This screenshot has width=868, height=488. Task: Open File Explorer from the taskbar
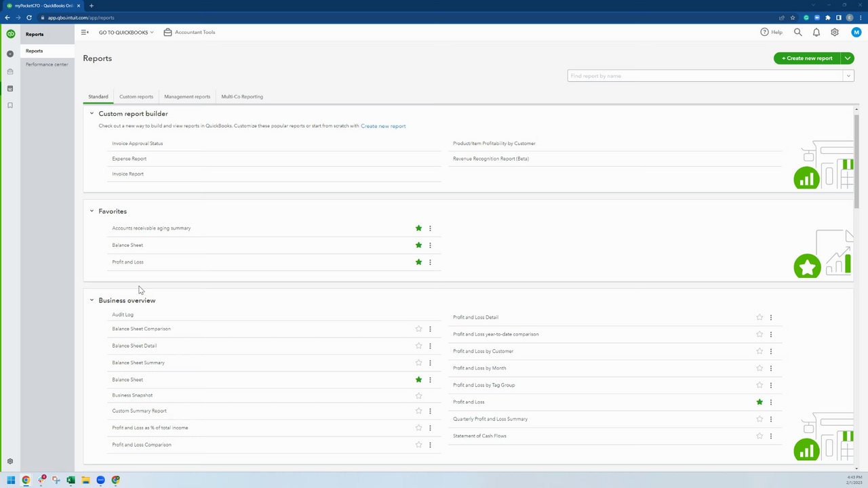(x=85, y=480)
